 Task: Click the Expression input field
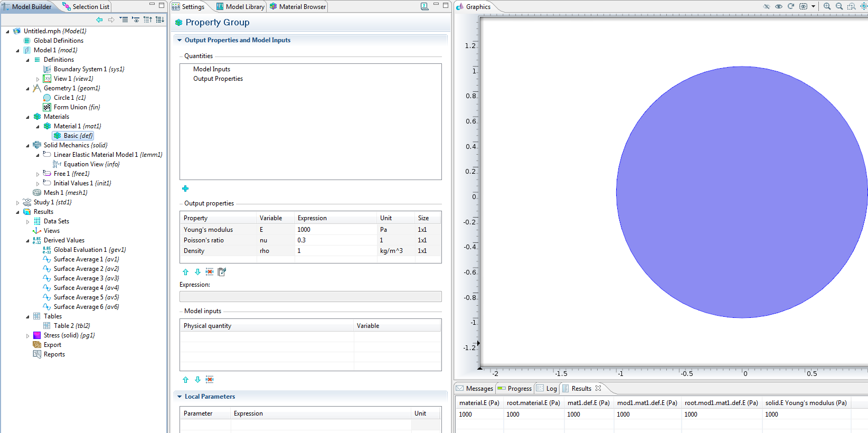(x=310, y=297)
